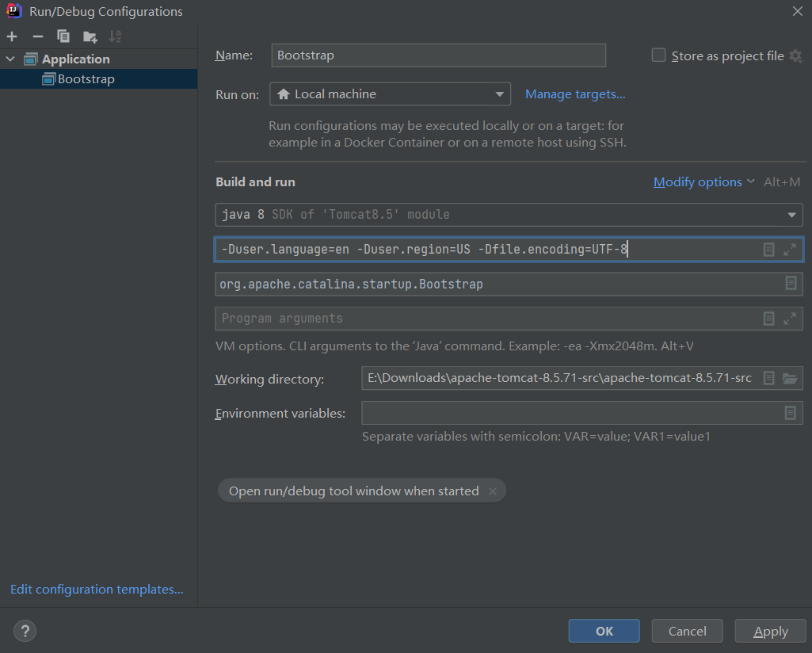The width and height of the screenshot is (812, 653).
Task: Click the Sort Configurations alphabetically icon
Action: [115, 36]
